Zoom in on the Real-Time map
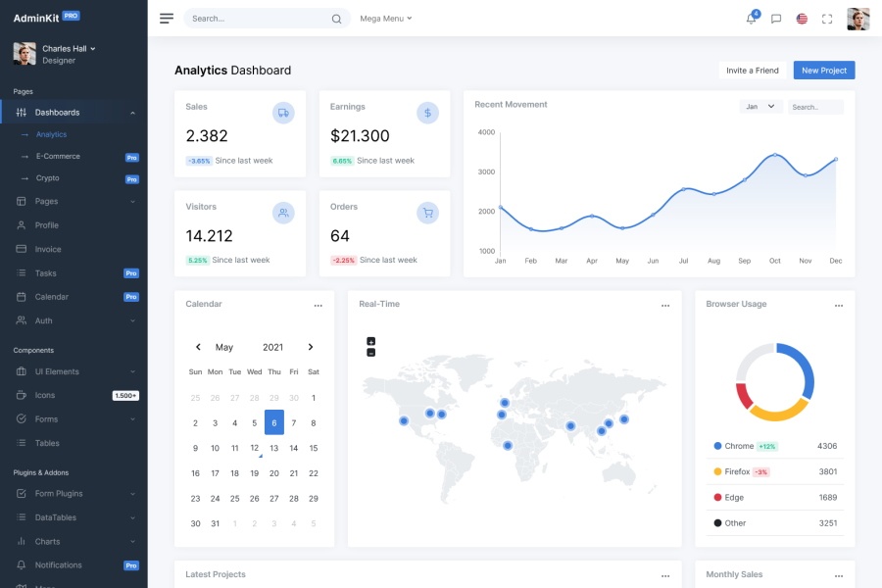882x588 pixels. 368,342
